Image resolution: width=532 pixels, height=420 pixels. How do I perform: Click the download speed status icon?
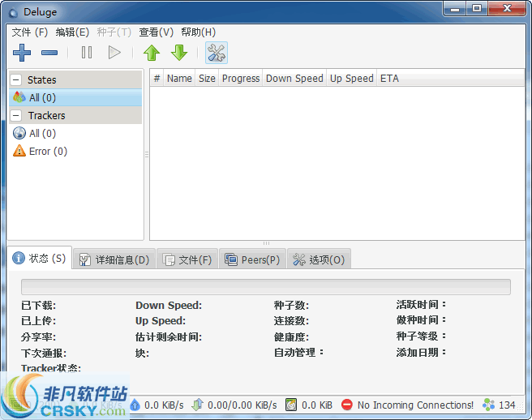pyautogui.click(x=135, y=405)
